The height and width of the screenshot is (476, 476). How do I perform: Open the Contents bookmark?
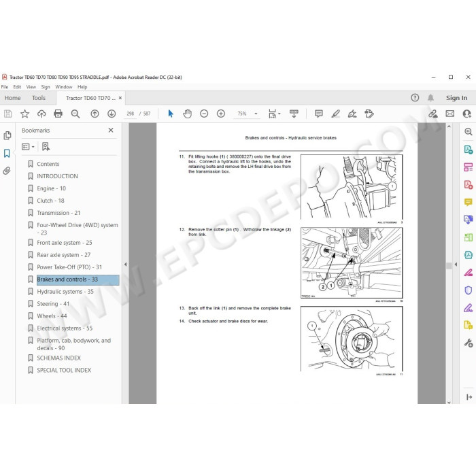pos(48,164)
